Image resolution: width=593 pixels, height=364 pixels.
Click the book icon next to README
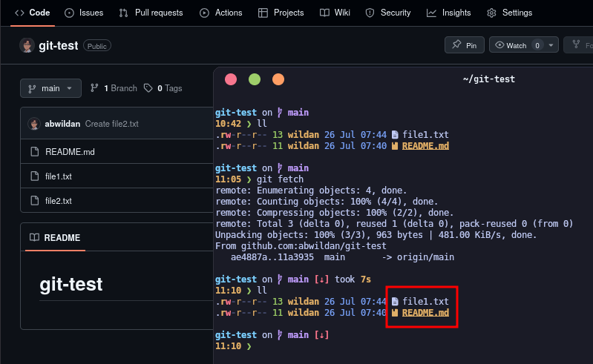point(34,237)
